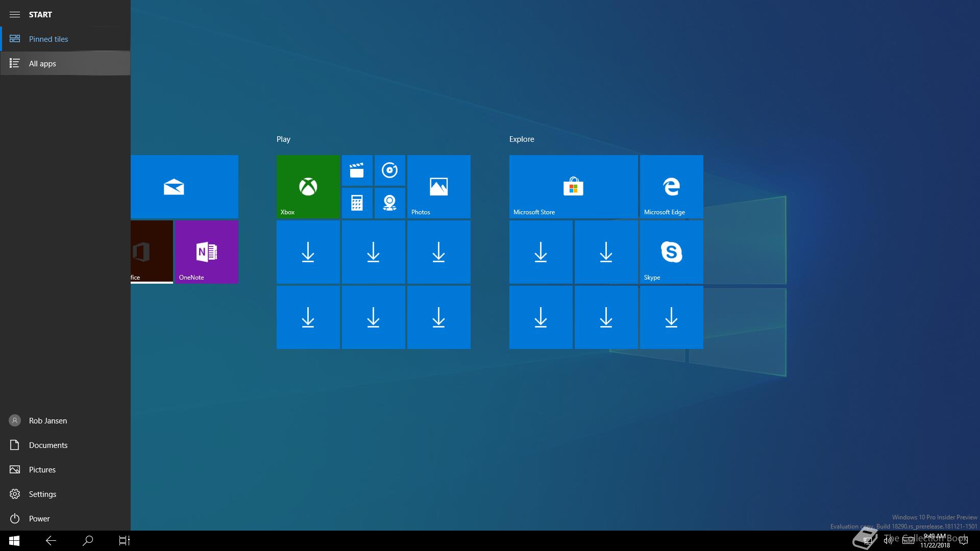Open the Groove Music disc tile
The image size is (980, 551).
(x=390, y=170)
